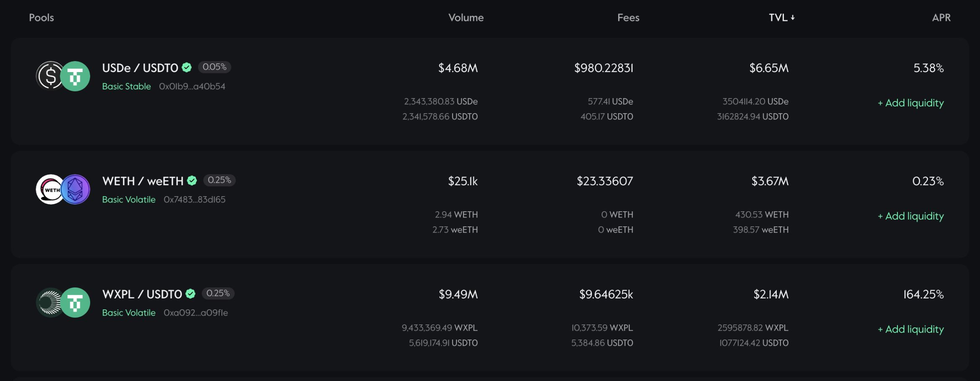Click pool address 0x7483...83d165
The image size is (980, 381).
(x=194, y=200)
